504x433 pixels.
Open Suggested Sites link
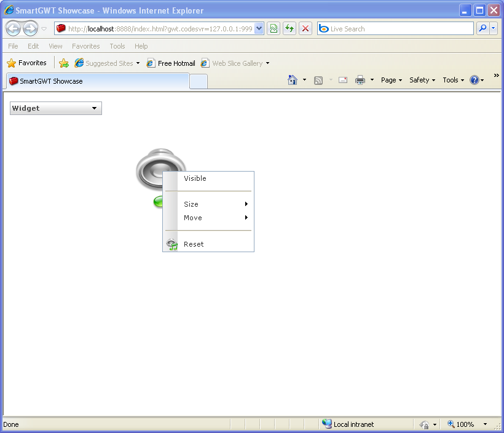pos(107,63)
